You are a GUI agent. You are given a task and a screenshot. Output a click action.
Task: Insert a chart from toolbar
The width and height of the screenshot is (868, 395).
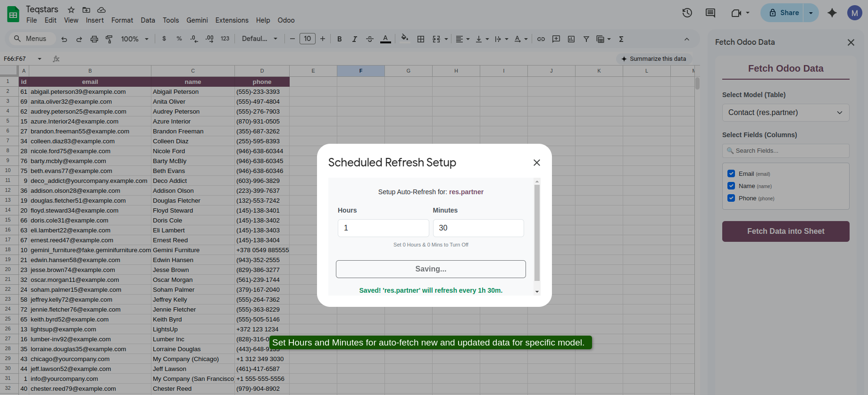pyautogui.click(x=571, y=39)
